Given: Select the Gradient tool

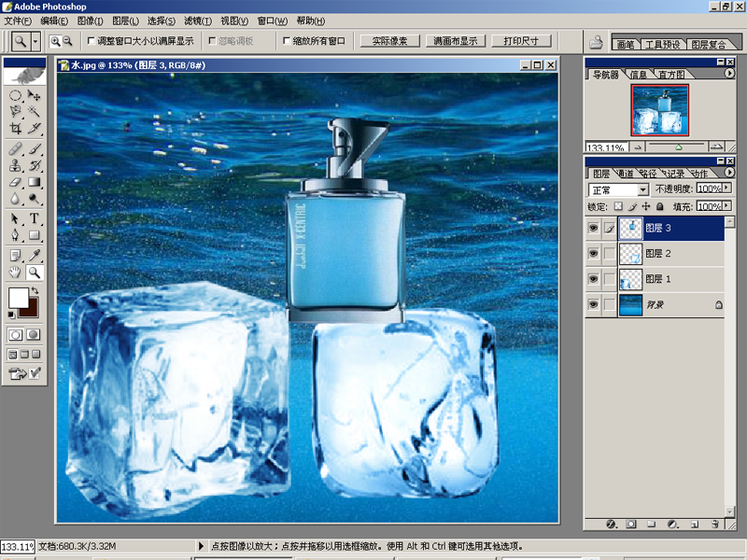Looking at the screenshot, I should coord(34,182).
